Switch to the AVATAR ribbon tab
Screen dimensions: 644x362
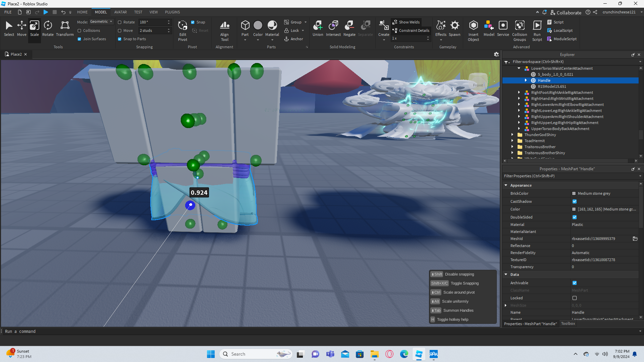coord(120,12)
